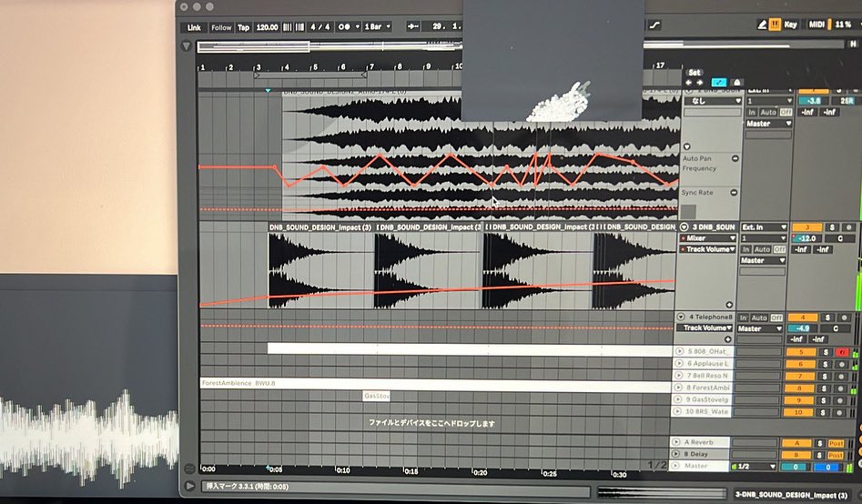
Task: Toggle the orange computer MIDI keyboard icon
Action: pos(776,25)
